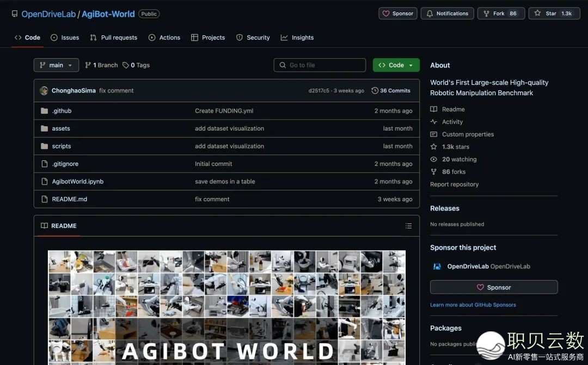Open the scripts folder
588x365 pixels.
click(62, 146)
